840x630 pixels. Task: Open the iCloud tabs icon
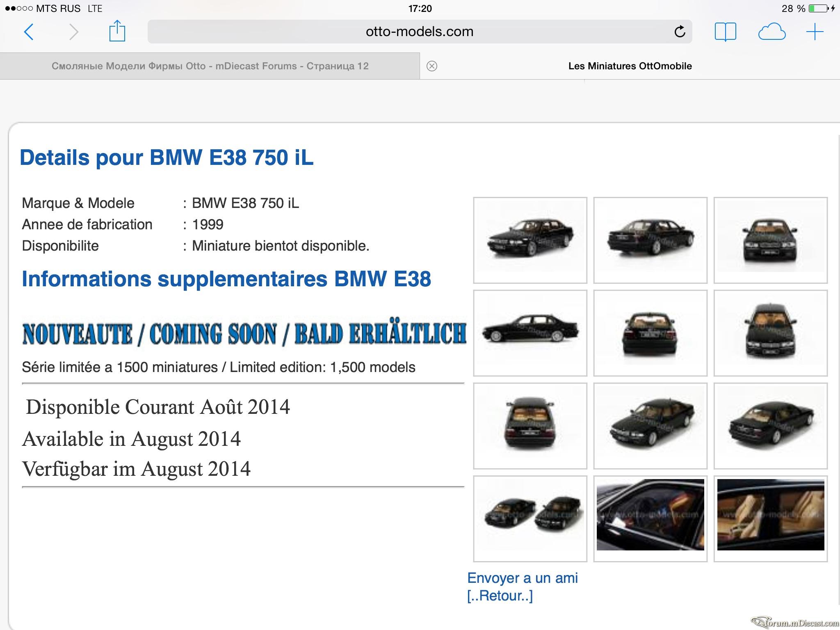pyautogui.click(x=772, y=32)
